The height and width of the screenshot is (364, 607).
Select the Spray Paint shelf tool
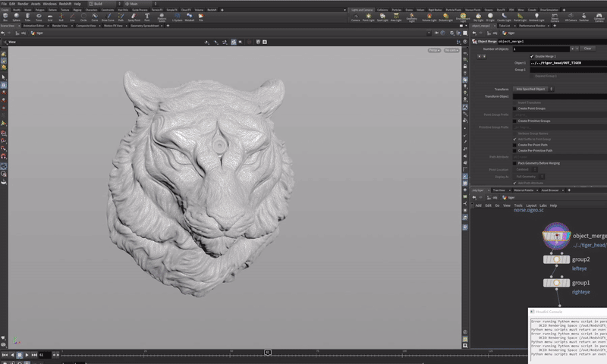[x=134, y=17]
